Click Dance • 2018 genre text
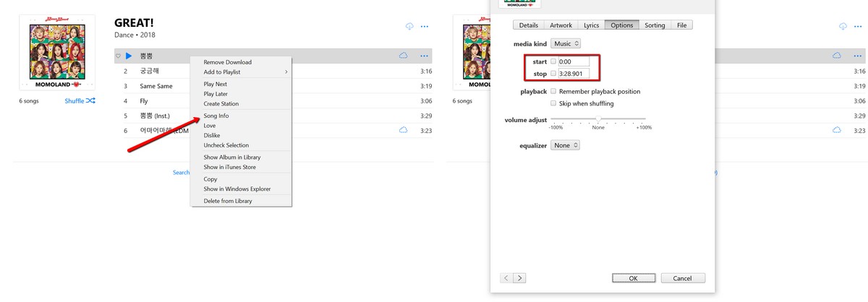The image size is (868, 302). pos(135,35)
